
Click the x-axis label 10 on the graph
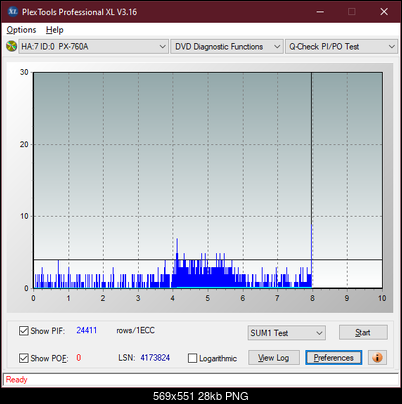point(382,298)
